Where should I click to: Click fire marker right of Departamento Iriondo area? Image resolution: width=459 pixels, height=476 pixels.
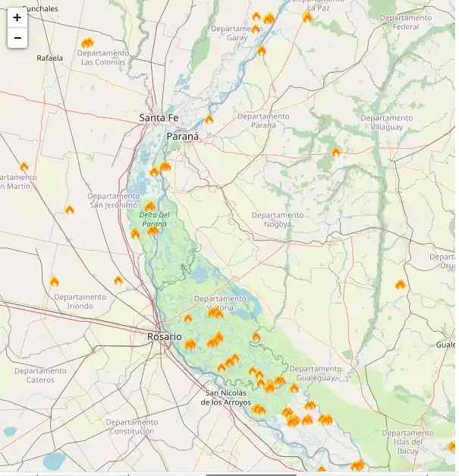[118, 280]
